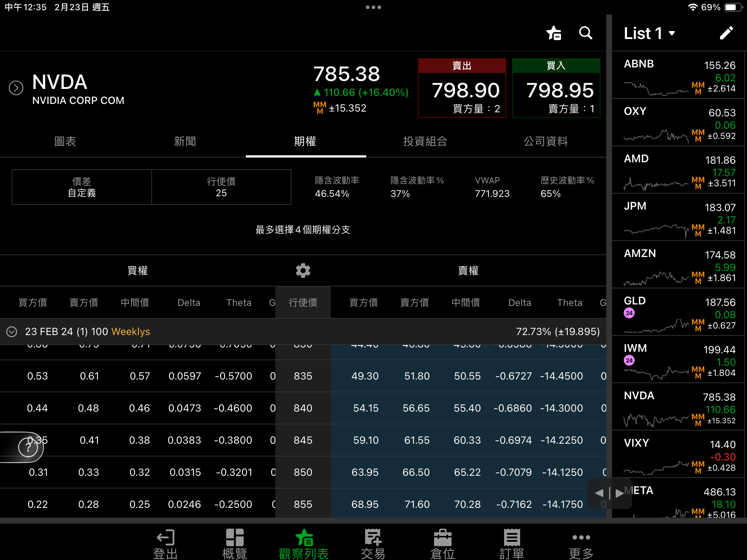Select NVDA row in the watchlist

tap(678, 407)
